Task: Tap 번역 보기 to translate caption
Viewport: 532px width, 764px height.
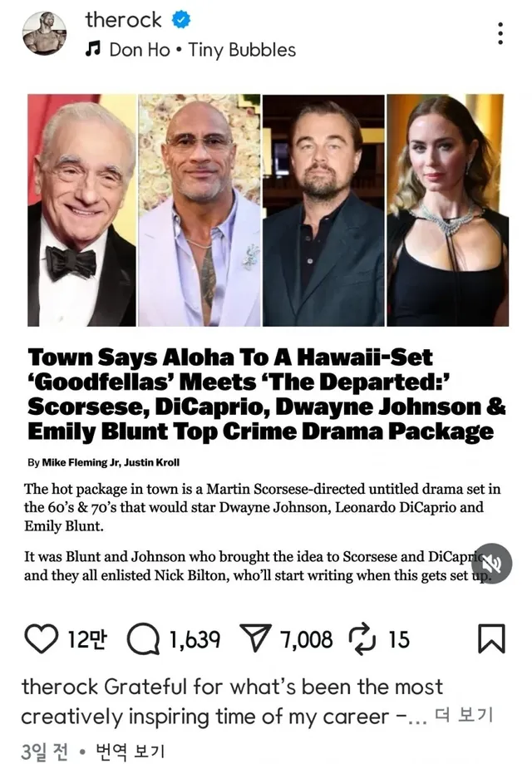Action: tap(130, 751)
